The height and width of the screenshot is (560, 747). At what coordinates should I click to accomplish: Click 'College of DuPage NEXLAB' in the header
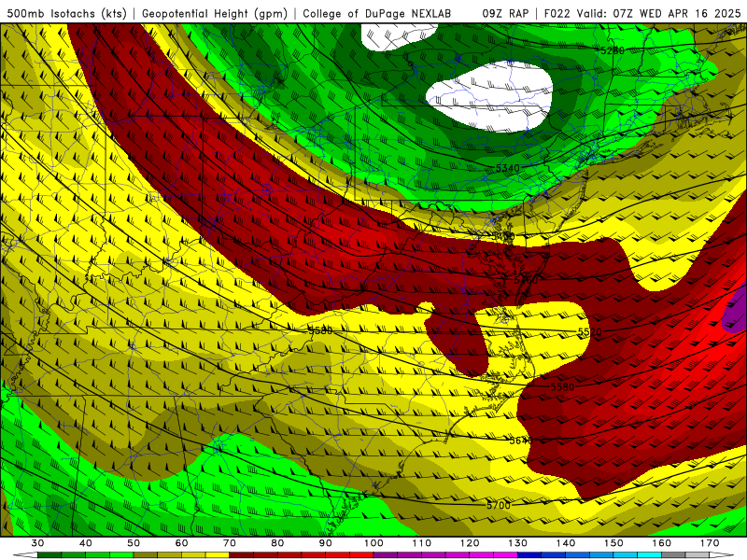(x=377, y=13)
